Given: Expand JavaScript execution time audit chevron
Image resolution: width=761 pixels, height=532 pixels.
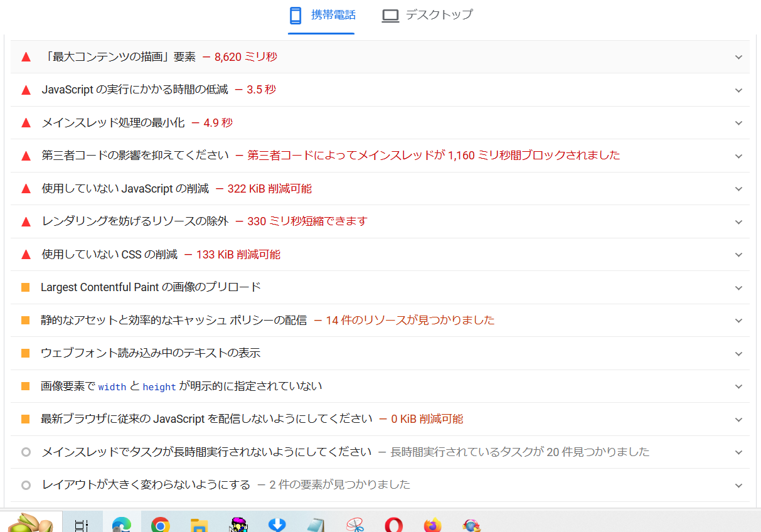Looking at the screenshot, I should (738, 90).
